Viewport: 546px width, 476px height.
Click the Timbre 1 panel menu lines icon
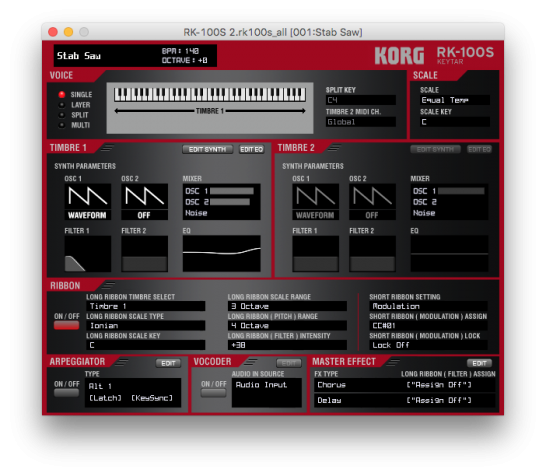pos(107,148)
